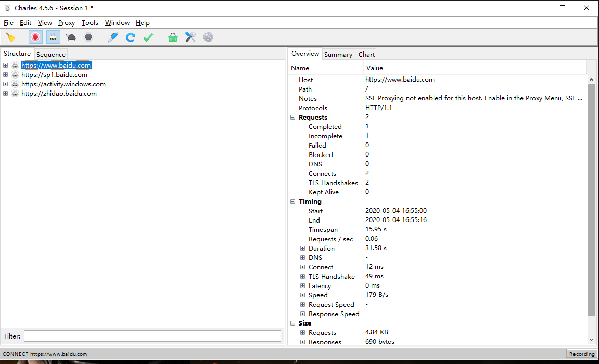Viewport: 599px width, 364px height.
Task: Open the Window menu
Action: pyautogui.click(x=117, y=23)
